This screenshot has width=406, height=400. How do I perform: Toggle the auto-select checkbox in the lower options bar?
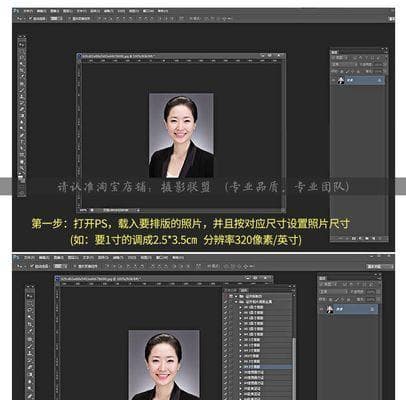(32, 266)
